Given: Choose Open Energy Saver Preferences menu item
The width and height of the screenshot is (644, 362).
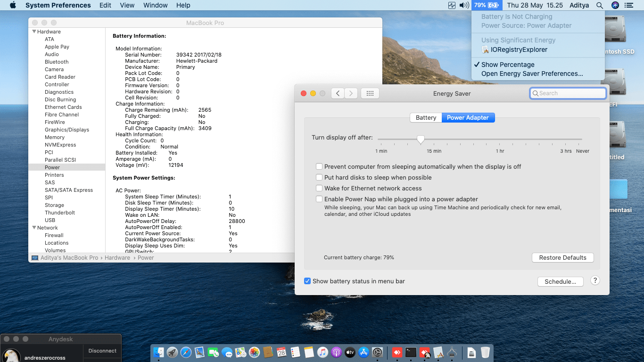Looking at the screenshot, I should coord(537,74).
